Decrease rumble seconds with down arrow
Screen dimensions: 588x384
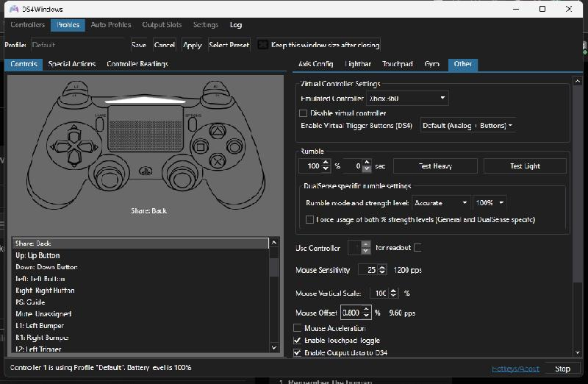(x=367, y=169)
